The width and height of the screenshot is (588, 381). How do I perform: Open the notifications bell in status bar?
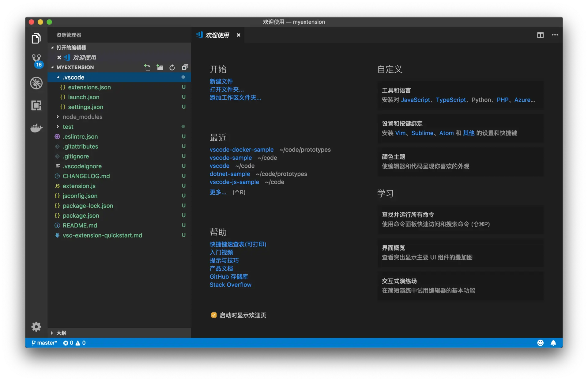click(553, 343)
